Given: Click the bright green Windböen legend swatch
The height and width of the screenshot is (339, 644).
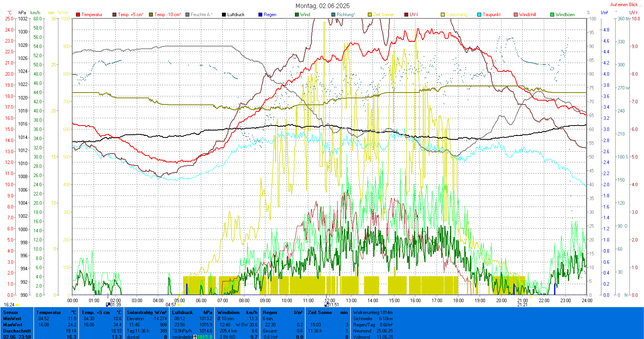Looking at the screenshot, I should click(552, 15).
